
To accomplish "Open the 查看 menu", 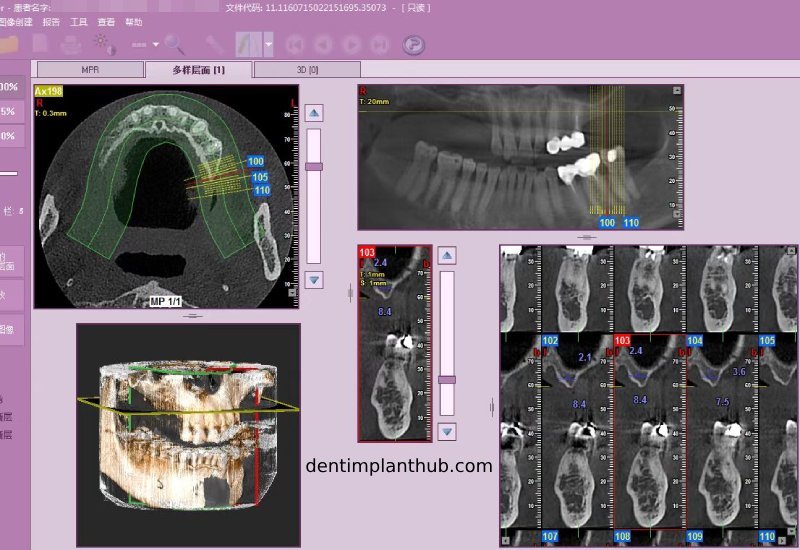I will pos(106,22).
